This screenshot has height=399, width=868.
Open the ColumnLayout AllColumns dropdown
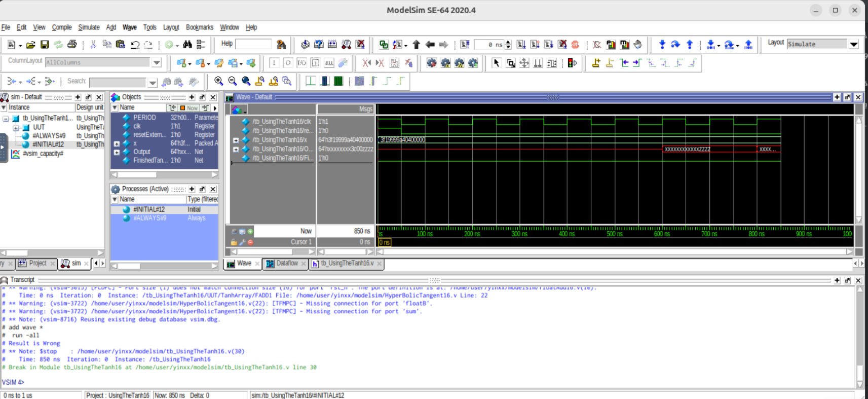coord(157,62)
